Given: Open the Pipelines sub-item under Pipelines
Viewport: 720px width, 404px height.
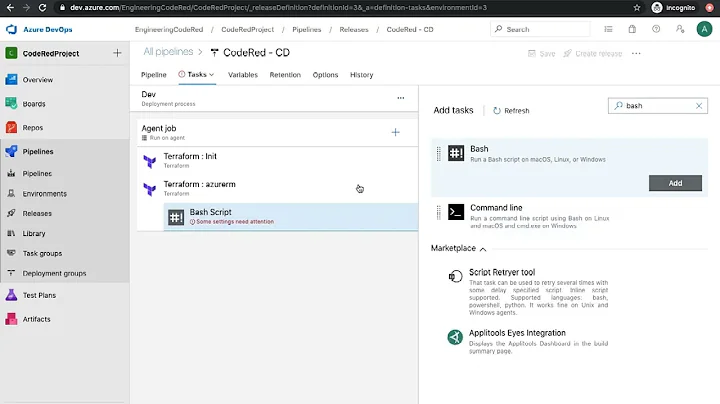Looking at the screenshot, I should tap(37, 174).
